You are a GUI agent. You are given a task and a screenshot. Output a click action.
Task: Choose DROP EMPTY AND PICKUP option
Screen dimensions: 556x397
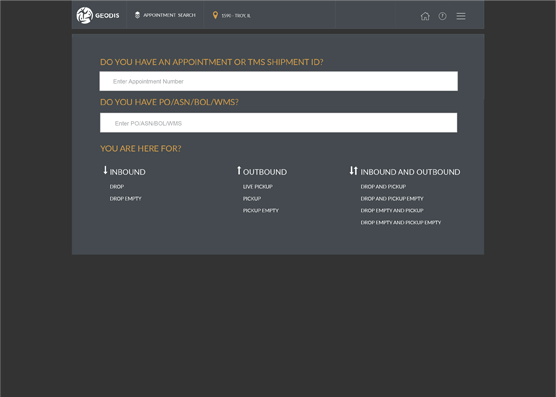coord(392,210)
